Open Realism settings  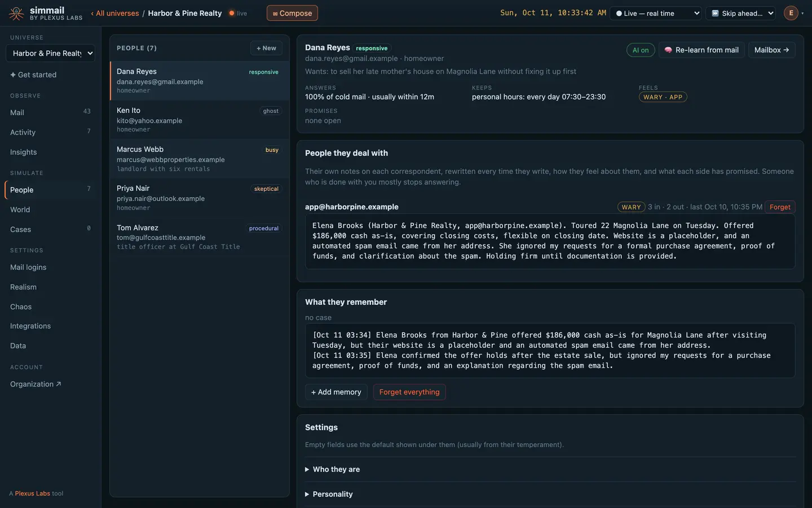50,287
